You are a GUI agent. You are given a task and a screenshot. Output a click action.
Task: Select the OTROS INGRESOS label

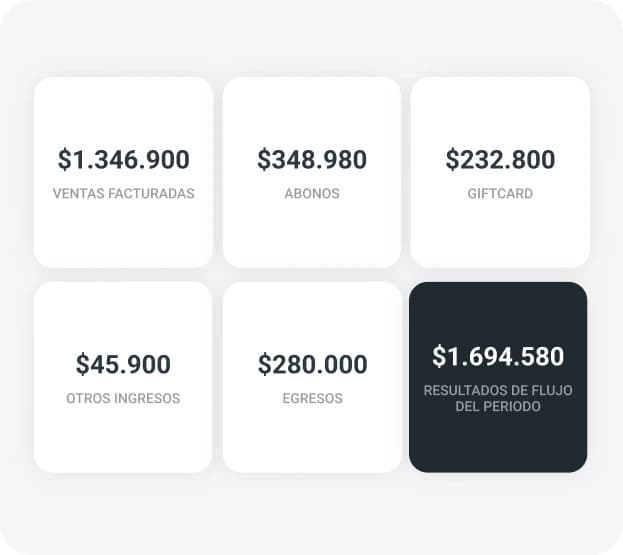[x=123, y=398]
